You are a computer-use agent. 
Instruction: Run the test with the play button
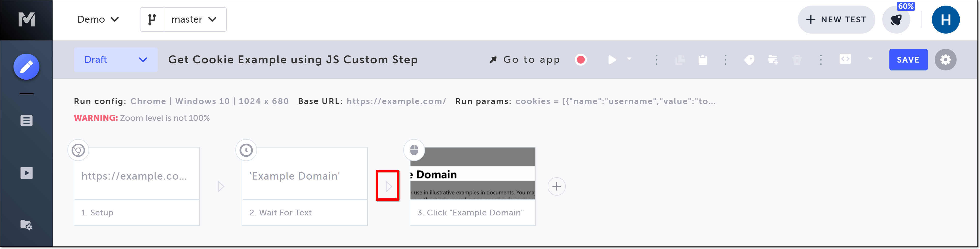click(x=612, y=60)
